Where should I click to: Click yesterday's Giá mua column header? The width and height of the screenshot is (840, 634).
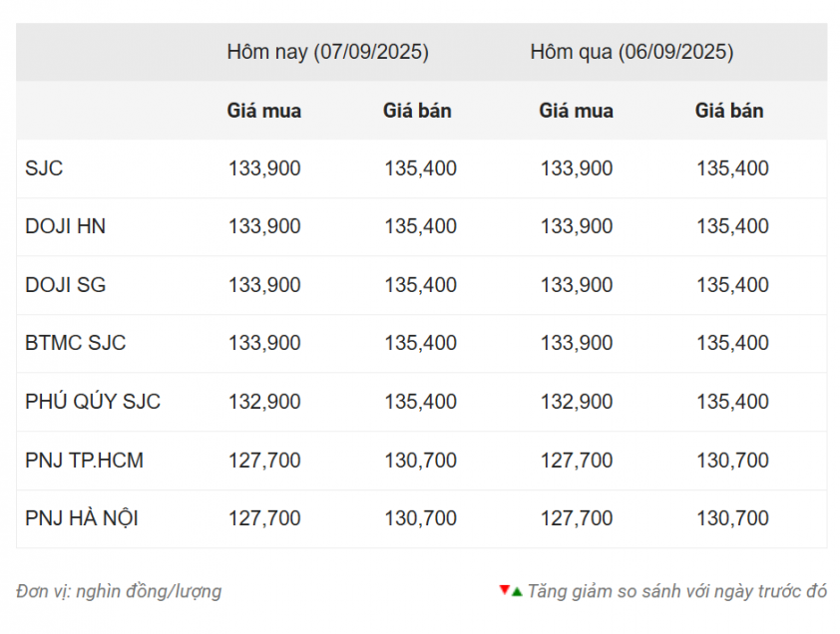point(577,111)
